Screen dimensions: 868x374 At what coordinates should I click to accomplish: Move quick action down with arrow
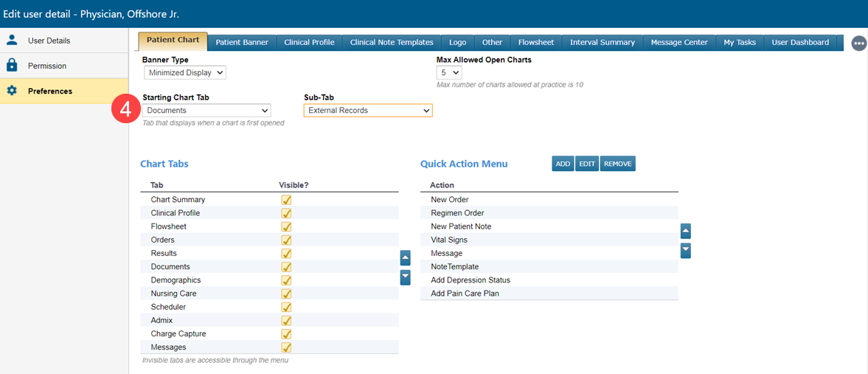coord(685,251)
